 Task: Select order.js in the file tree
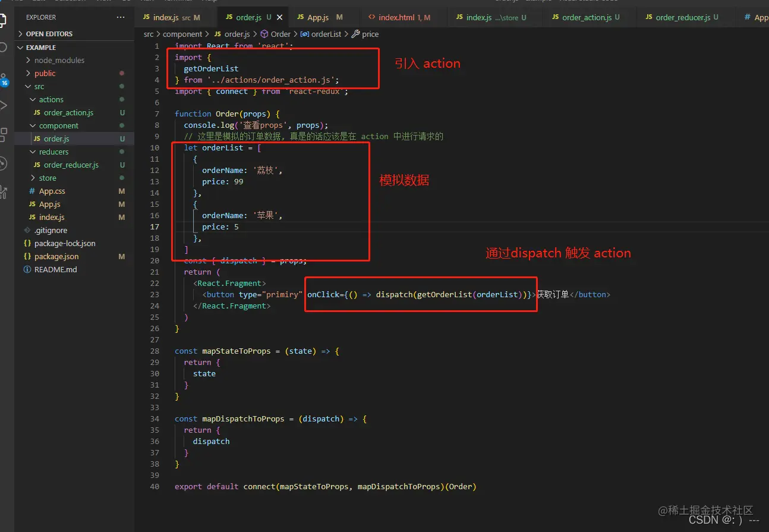pos(74,138)
